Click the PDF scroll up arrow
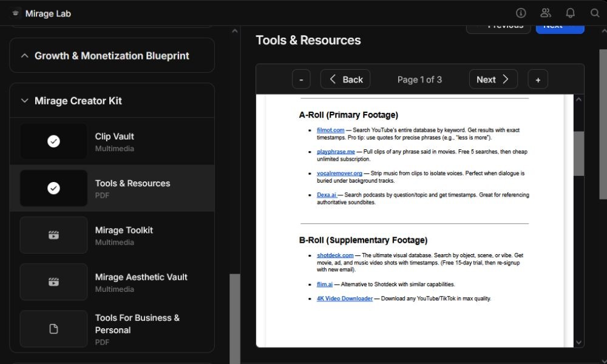607x364 pixels. [578, 99]
